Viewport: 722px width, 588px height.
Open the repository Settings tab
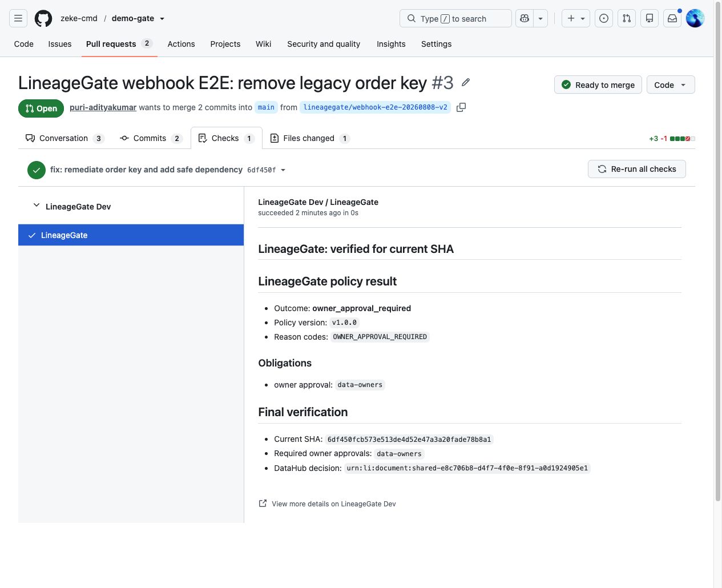[436, 44]
